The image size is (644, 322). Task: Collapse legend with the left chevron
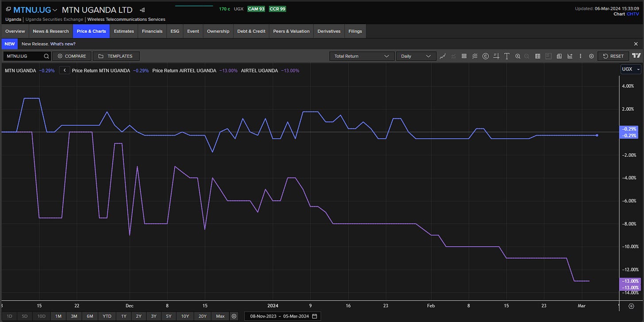tap(65, 70)
